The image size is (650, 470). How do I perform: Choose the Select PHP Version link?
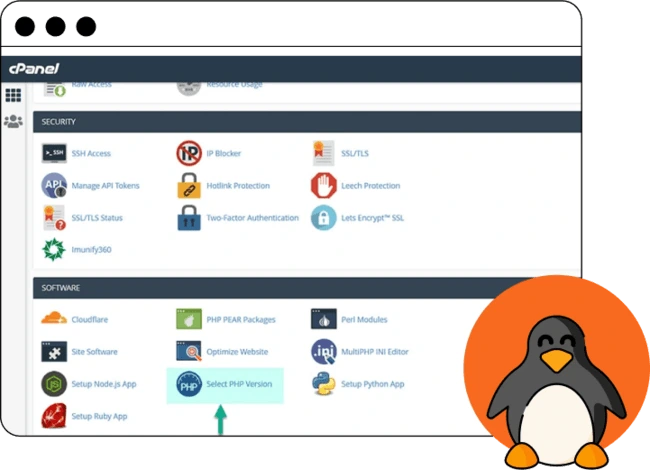point(239,384)
